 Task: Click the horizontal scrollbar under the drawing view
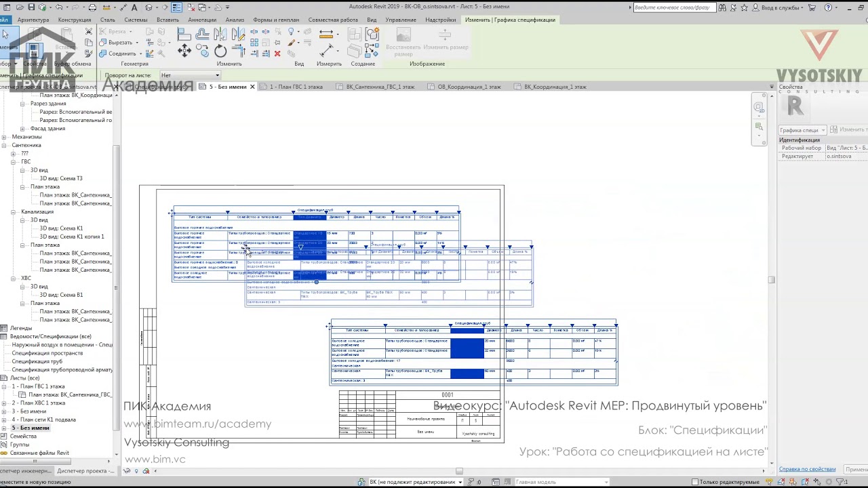point(459,471)
